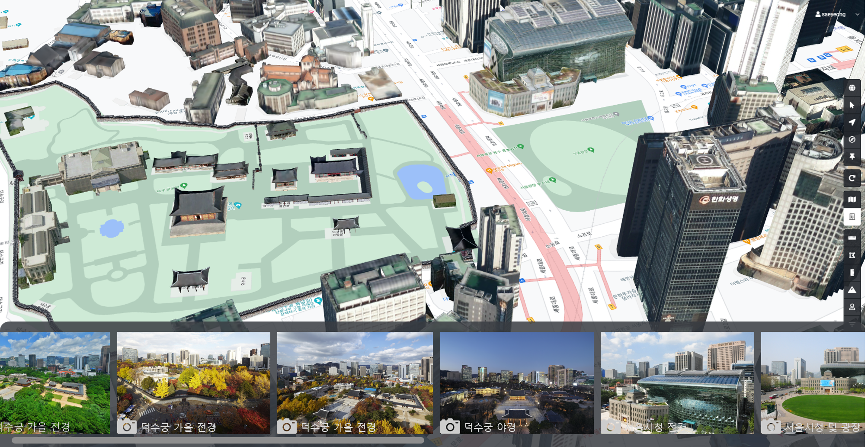Reset the view with the refresh icon

[852, 178]
